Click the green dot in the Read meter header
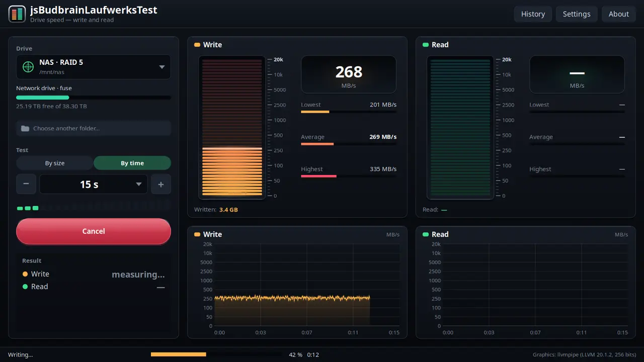 (x=426, y=45)
